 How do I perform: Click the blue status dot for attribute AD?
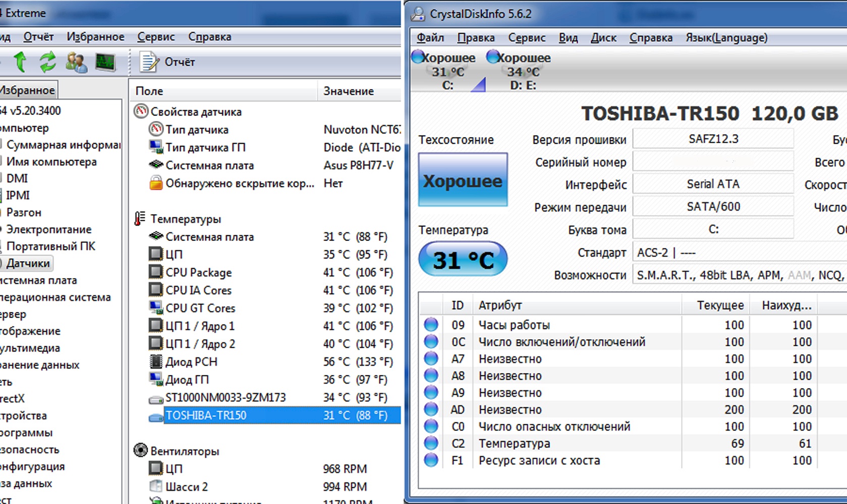[x=431, y=409]
